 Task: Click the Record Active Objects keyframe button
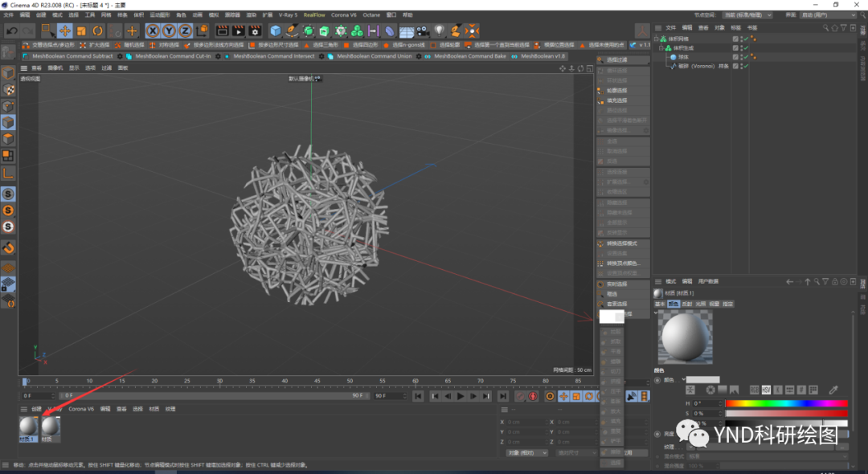point(520,396)
